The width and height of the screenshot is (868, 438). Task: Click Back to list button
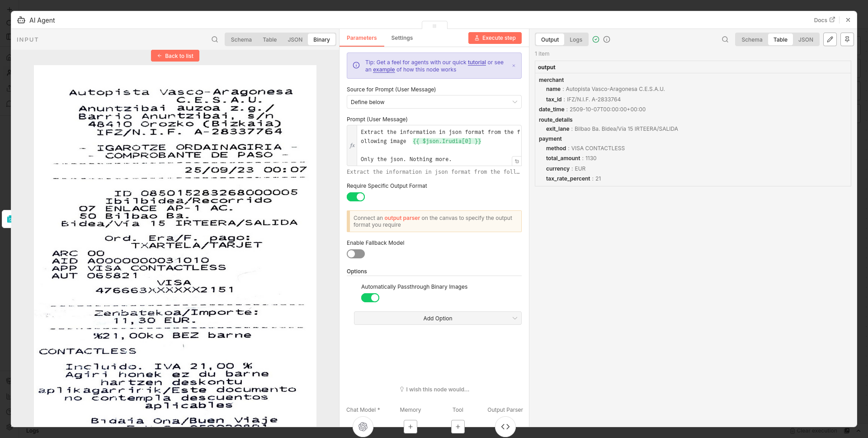(175, 56)
